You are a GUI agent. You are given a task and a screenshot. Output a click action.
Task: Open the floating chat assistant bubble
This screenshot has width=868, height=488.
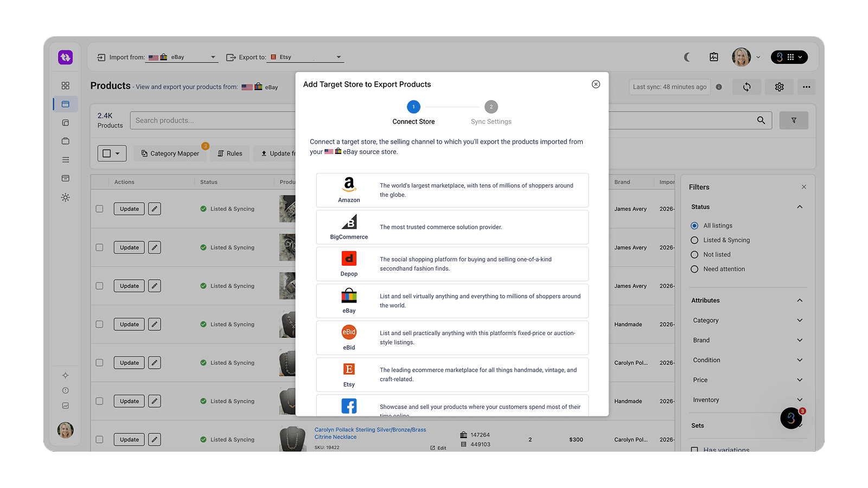pos(791,418)
